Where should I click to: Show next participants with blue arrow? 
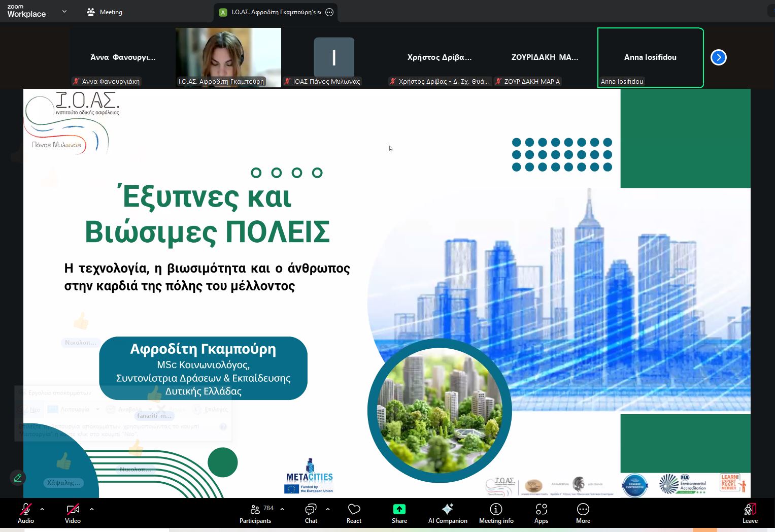[x=718, y=57]
